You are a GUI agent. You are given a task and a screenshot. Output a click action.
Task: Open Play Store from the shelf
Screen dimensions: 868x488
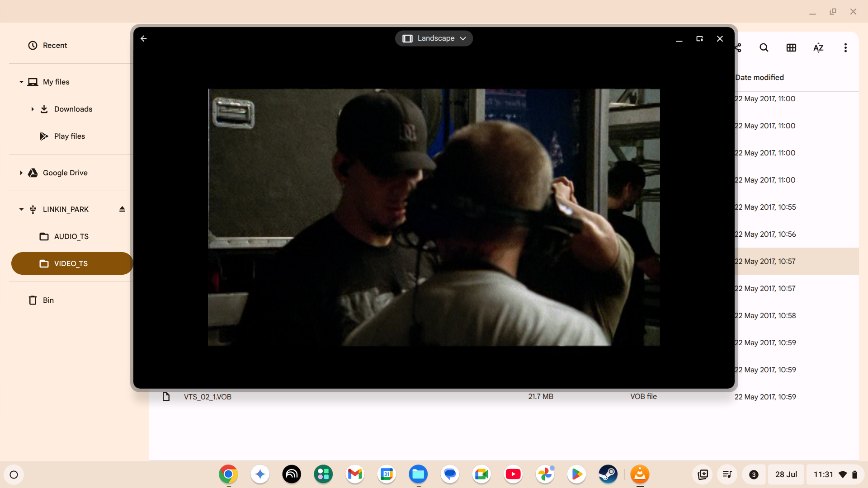click(x=576, y=474)
